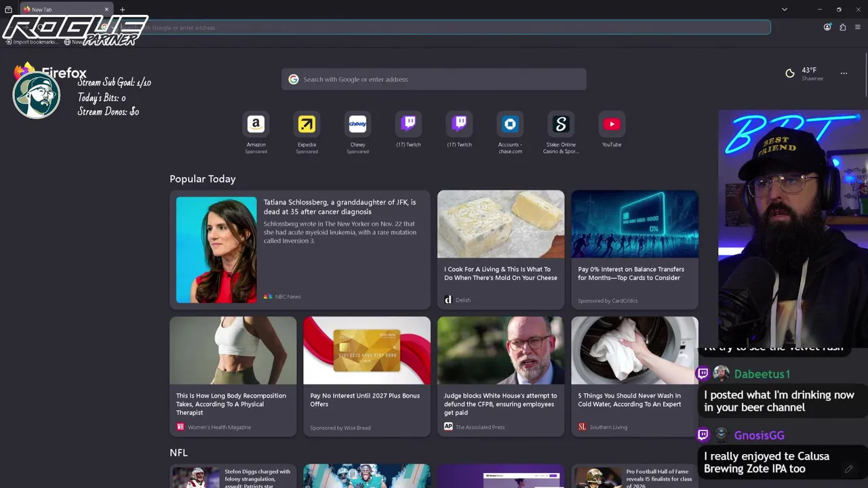Click the Search with Google center field
The width and height of the screenshot is (868, 488).
coord(434,79)
